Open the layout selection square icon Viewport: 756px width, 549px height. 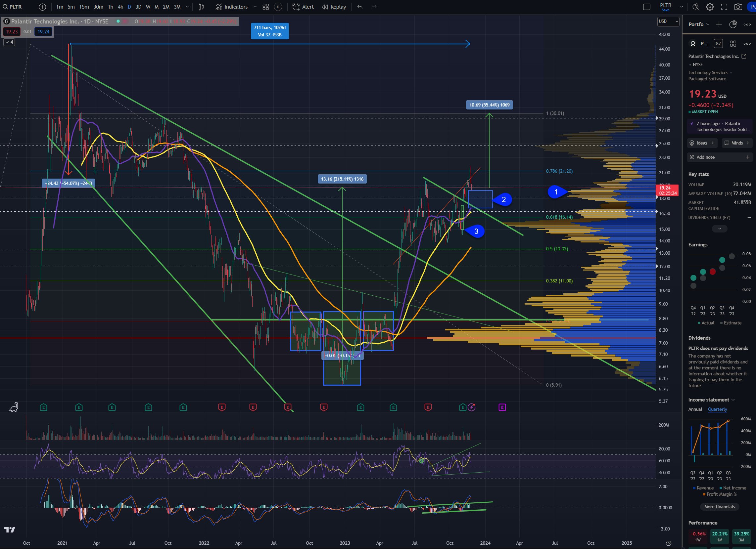(x=646, y=7)
